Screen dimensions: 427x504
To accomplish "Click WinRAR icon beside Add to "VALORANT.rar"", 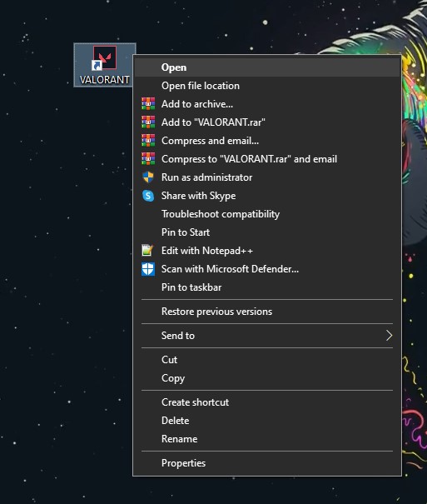I will (x=148, y=122).
